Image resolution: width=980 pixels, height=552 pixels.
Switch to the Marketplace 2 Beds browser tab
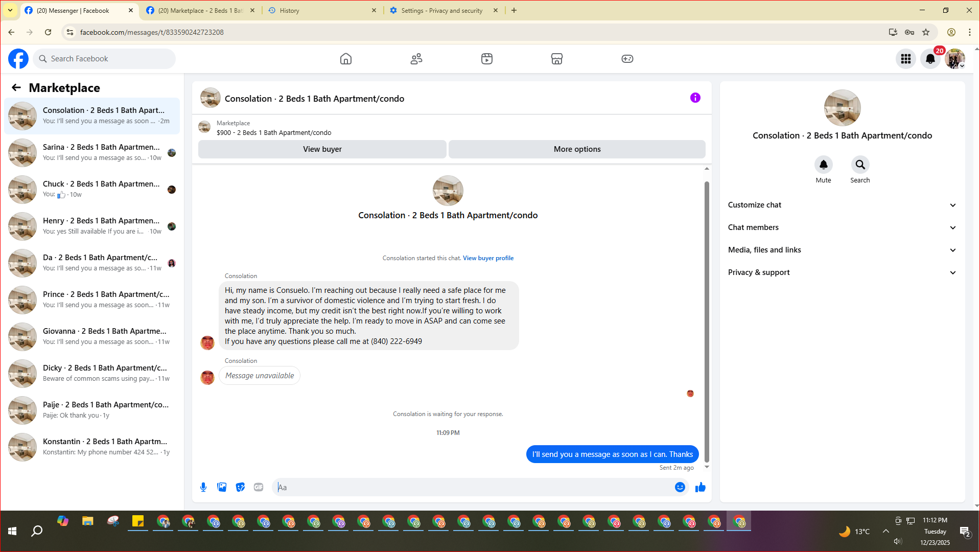(x=200, y=10)
